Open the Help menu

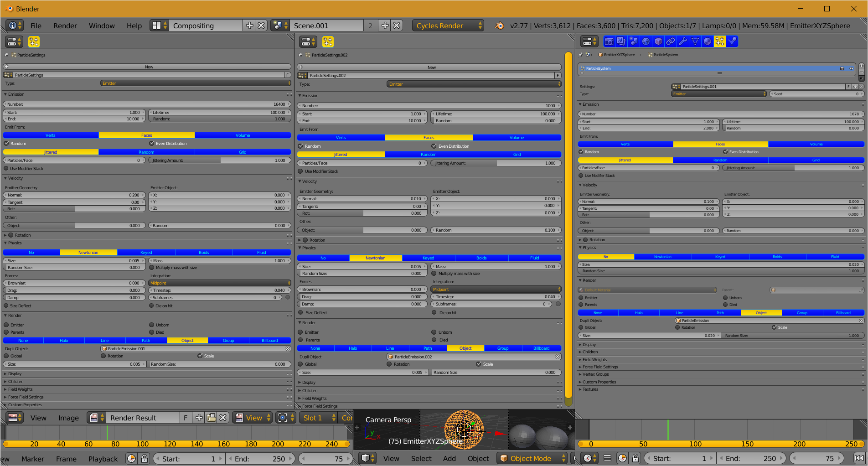coord(134,26)
